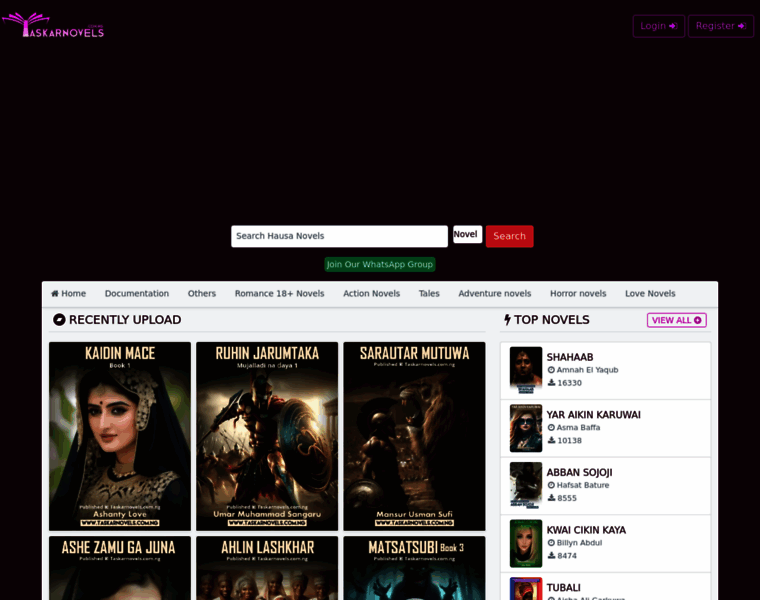The height and width of the screenshot is (600, 760).
Task: Click the Login button
Action: [658, 26]
